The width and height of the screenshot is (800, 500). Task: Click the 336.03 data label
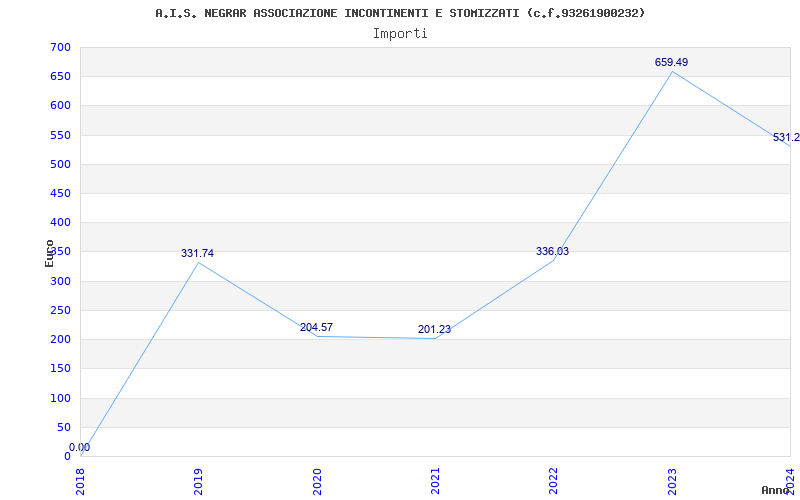coord(553,251)
